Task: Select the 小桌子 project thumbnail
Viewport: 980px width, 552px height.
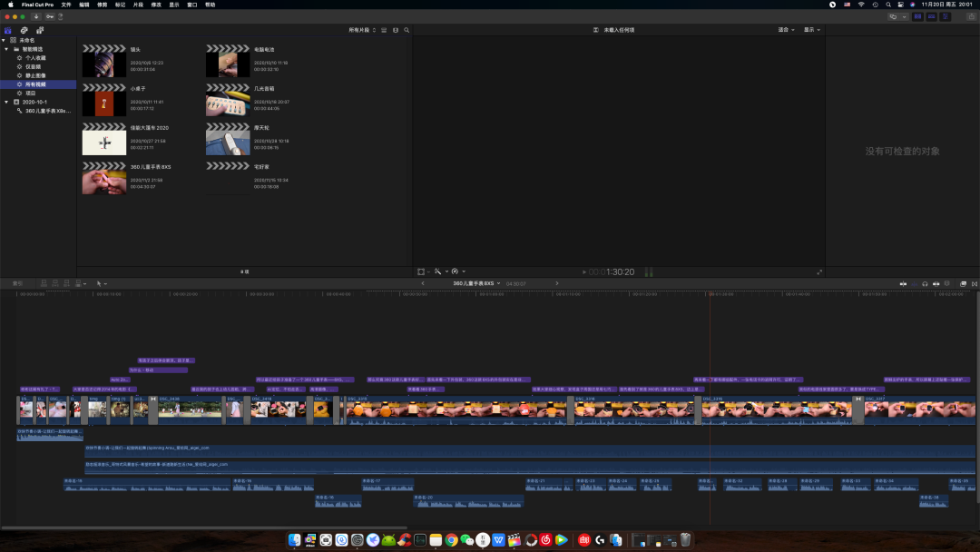Action: tap(104, 100)
